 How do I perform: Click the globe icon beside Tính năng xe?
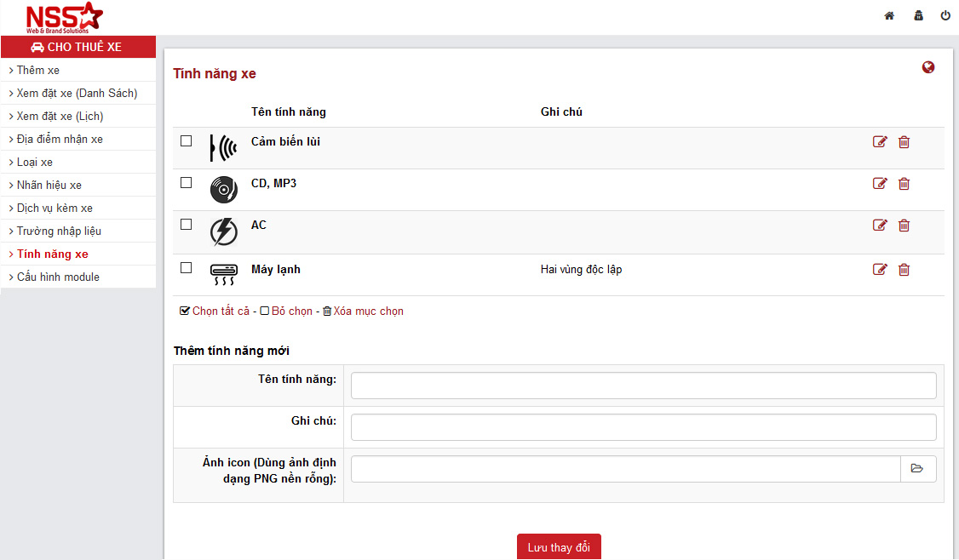[x=928, y=67]
